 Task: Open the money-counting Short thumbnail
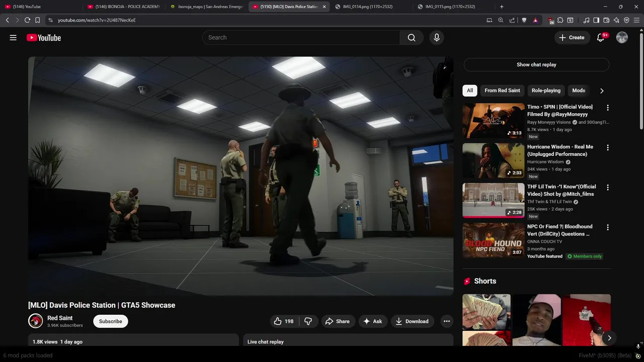pos(487,320)
